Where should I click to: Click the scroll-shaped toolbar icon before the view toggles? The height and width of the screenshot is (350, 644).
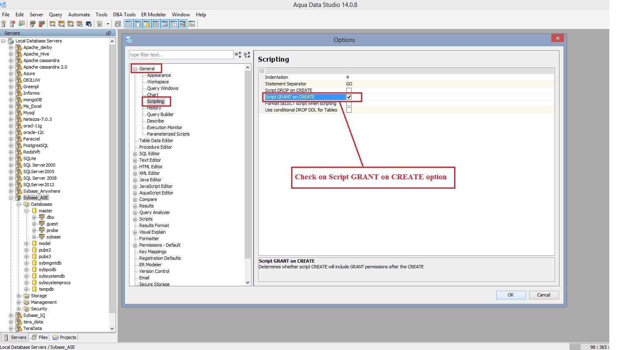pos(118,24)
